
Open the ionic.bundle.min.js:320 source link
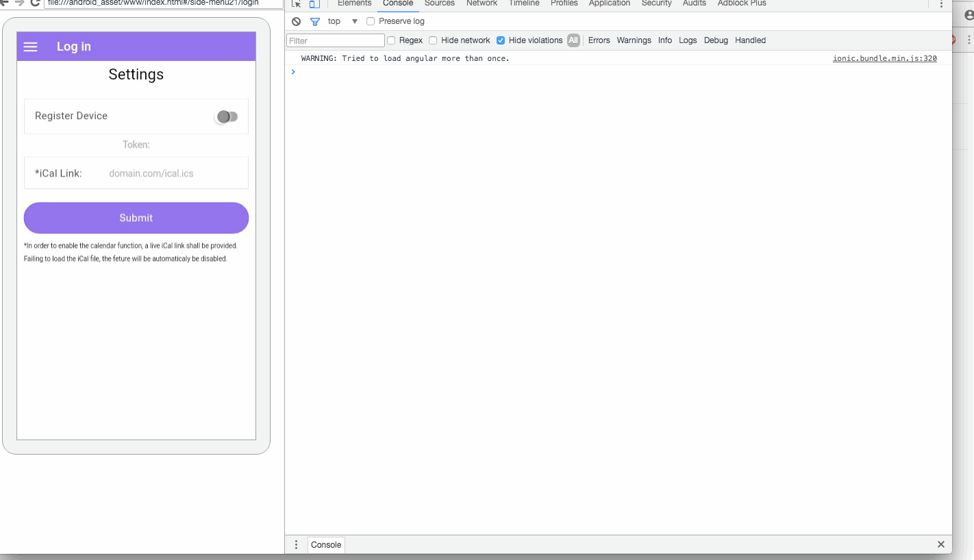click(x=885, y=58)
